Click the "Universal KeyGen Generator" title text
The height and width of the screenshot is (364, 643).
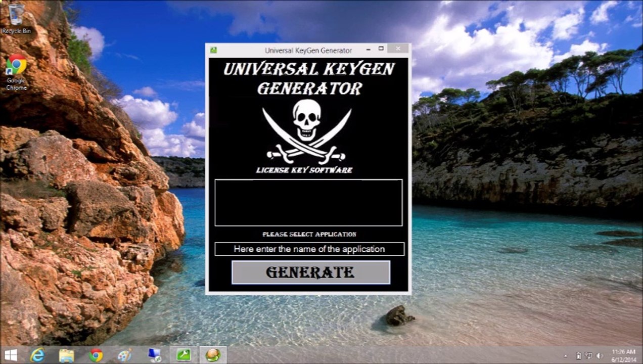[308, 50]
